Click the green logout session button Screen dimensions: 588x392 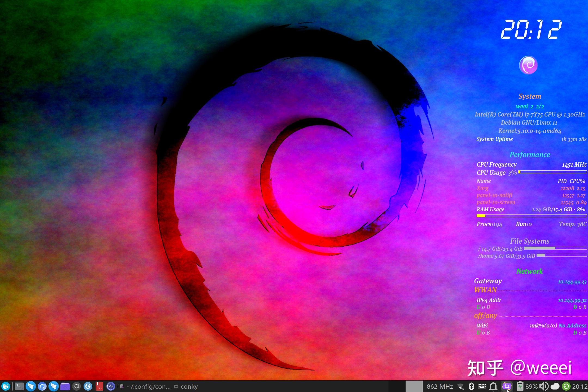[566, 386]
